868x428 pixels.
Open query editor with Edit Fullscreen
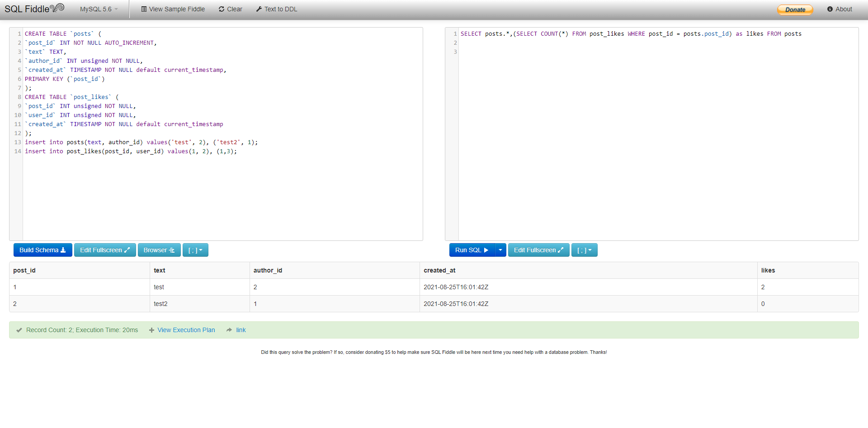point(538,250)
